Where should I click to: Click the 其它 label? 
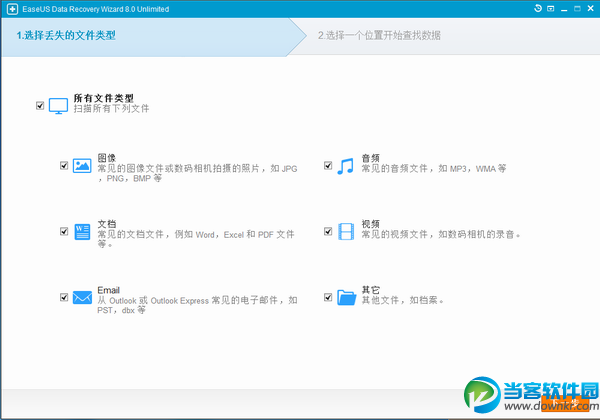371,290
